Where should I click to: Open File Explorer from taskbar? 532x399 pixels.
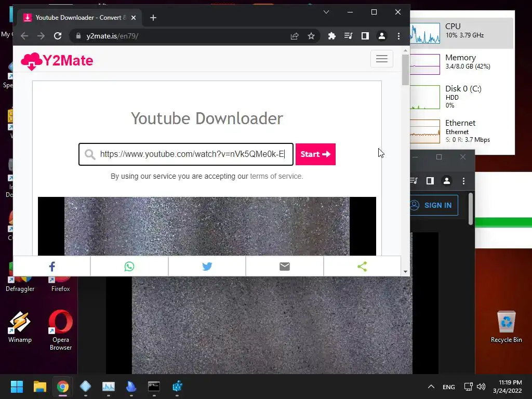click(39, 387)
